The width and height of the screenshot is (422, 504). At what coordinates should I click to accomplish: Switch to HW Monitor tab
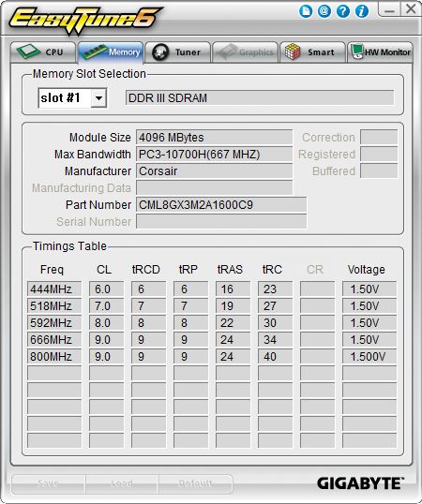point(380,52)
